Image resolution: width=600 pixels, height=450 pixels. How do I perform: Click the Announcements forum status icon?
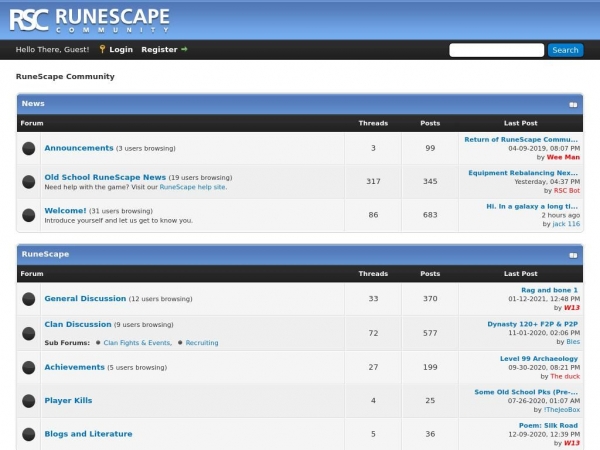(x=29, y=148)
